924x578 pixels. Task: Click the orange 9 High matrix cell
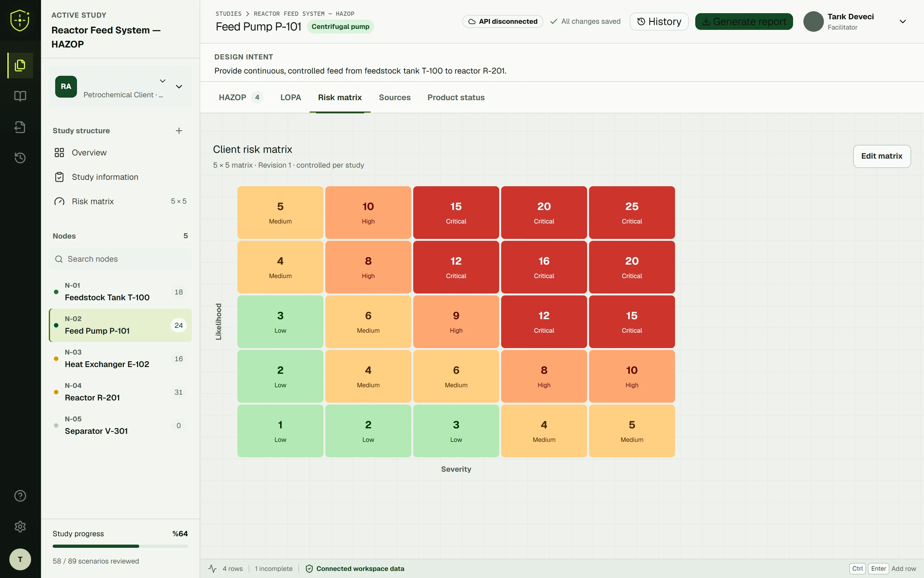[x=456, y=322]
